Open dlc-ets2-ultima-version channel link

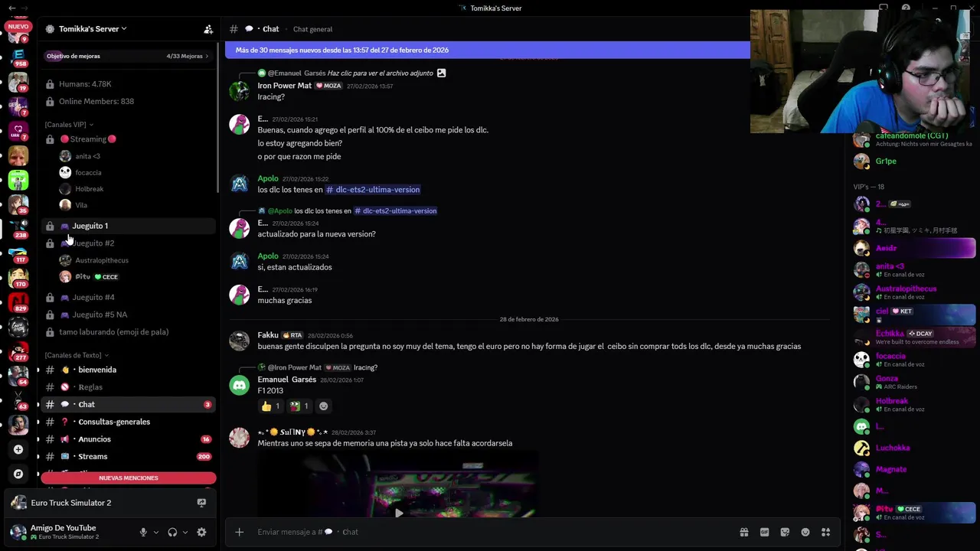point(373,190)
